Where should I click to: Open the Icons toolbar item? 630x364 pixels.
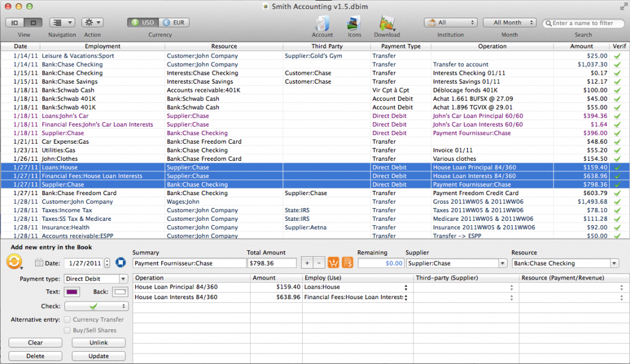[x=354, y=24]
